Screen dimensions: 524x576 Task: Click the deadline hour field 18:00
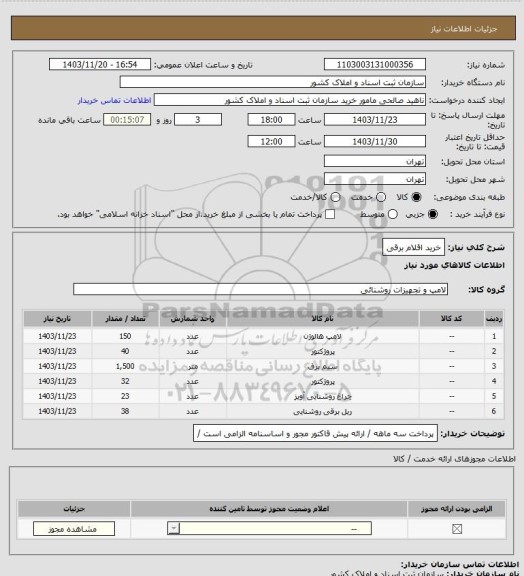pyautogui.click(x=271, y=120)
